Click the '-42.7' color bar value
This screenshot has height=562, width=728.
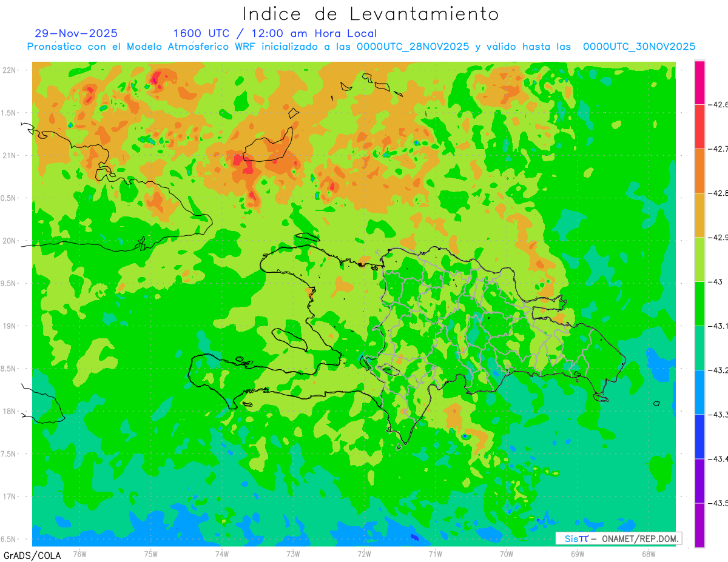tap(718, 149)
